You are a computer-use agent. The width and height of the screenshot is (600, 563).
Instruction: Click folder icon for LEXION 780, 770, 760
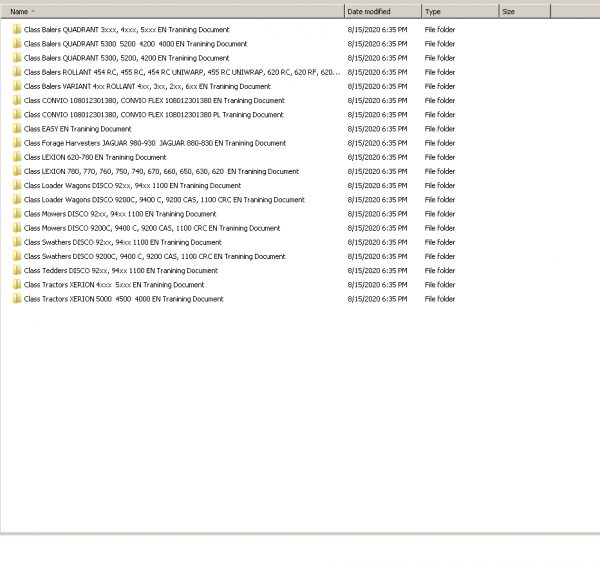(16, 171)
